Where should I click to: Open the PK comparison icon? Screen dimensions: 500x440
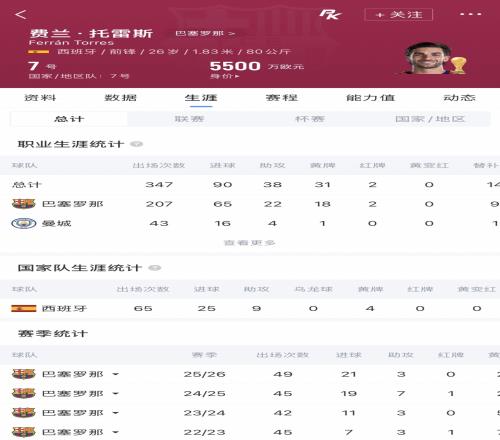(x=330, y=14)
